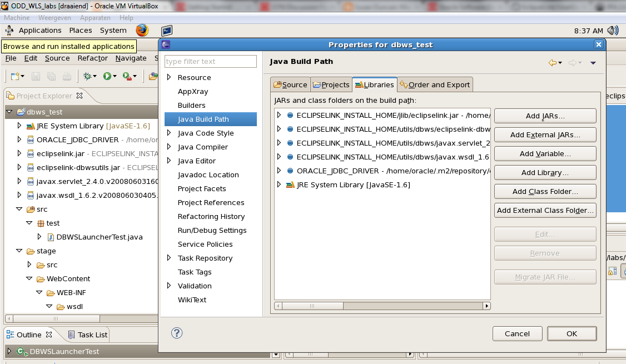Open the Eclipse Edit menu
626x364 pixels.
coord(31,58)
